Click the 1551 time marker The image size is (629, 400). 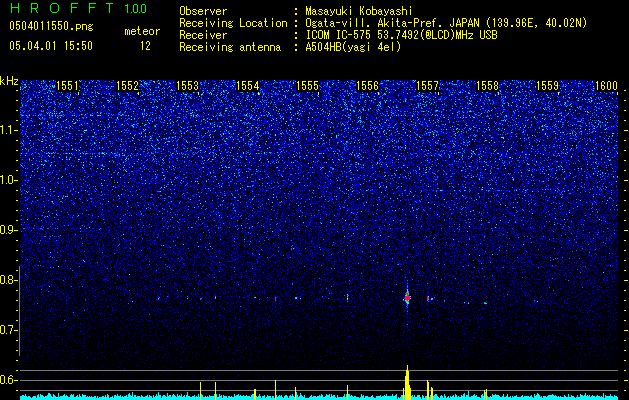tap(67, 85)
